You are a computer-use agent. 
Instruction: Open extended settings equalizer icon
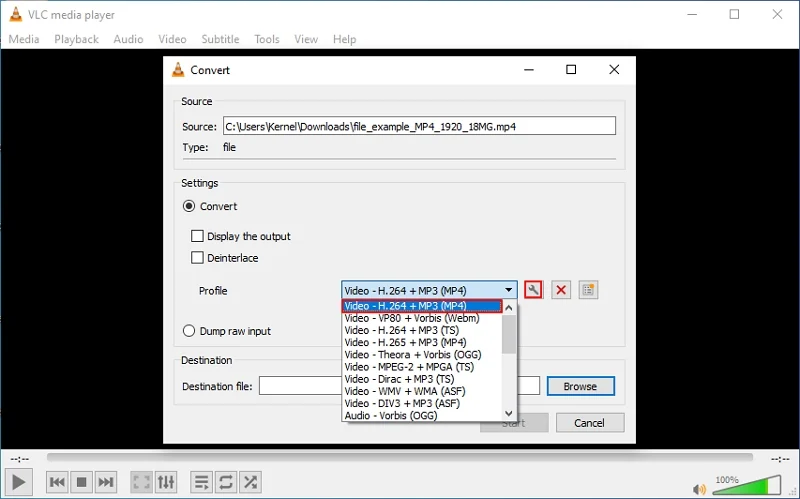[166, 482]
